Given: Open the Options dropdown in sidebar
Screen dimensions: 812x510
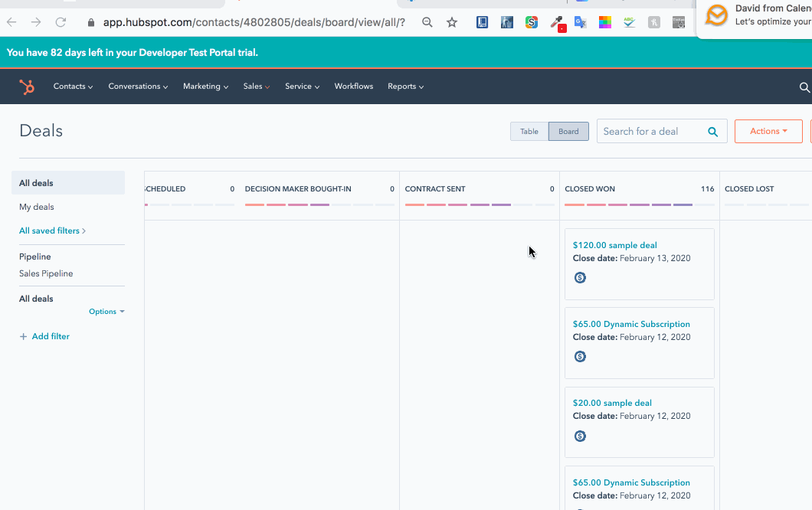Looking at the screenshot, I should [106, 311].
